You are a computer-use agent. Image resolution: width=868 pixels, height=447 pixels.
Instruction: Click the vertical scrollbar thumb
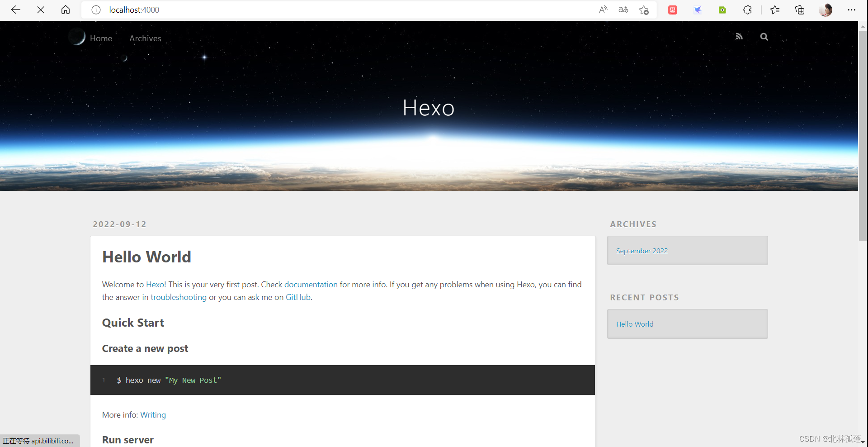(x=863, y=136)
